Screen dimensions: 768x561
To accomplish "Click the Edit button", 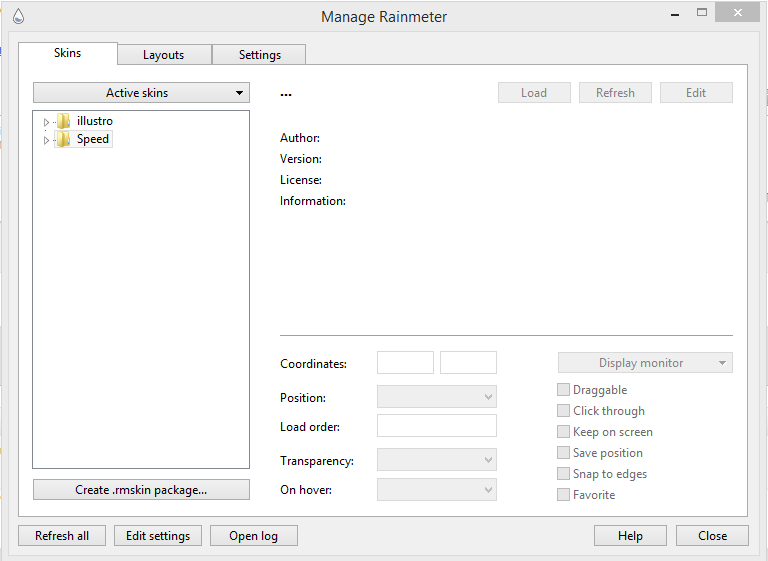I will click(x=696, y=93).
